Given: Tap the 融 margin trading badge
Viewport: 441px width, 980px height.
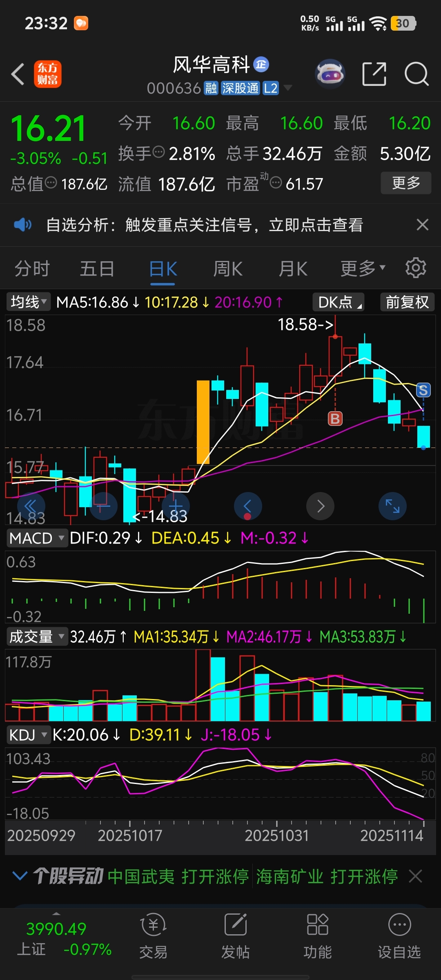Looking at the screenshot, I should (211, 88).
